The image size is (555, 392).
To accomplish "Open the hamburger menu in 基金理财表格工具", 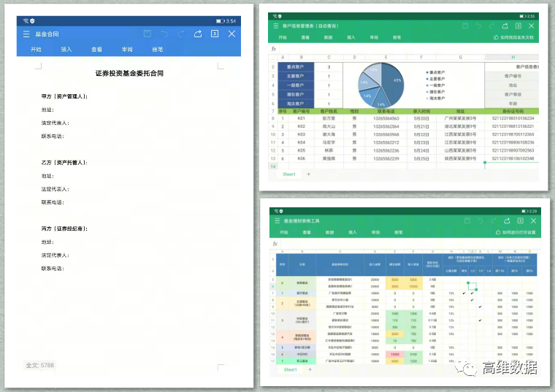I will (275, 220).
